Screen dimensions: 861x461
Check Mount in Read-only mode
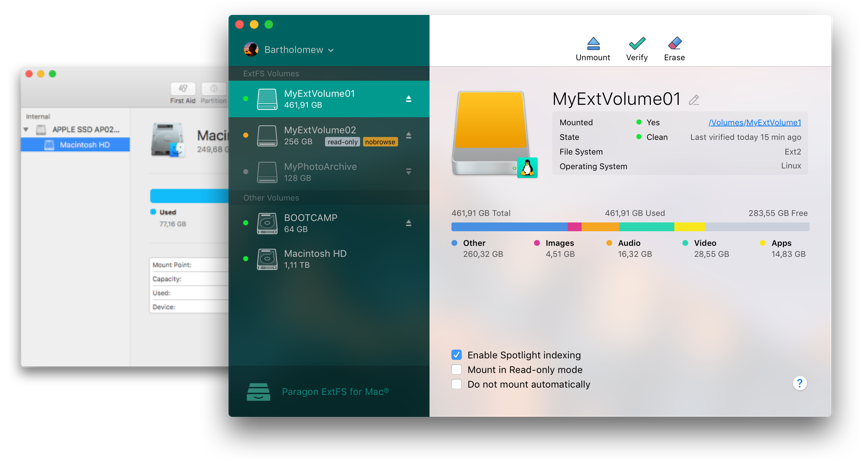(x=456, y=369)
